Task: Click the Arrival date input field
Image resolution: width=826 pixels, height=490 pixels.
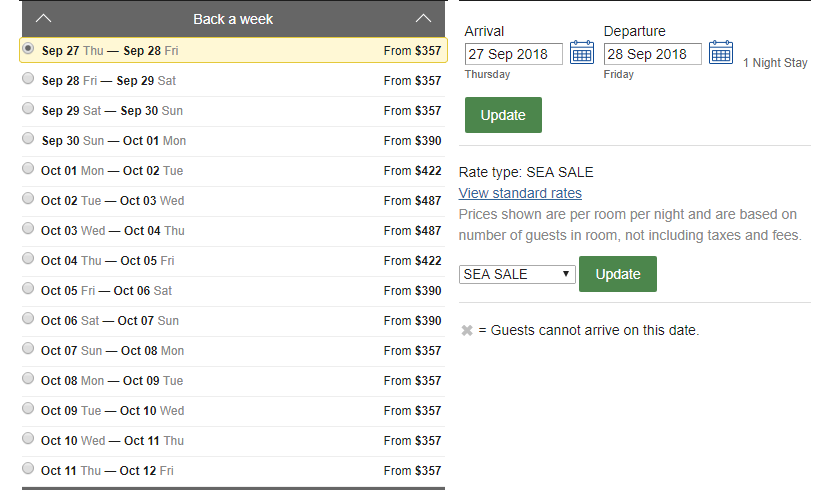Action: (x=513, y=54)
